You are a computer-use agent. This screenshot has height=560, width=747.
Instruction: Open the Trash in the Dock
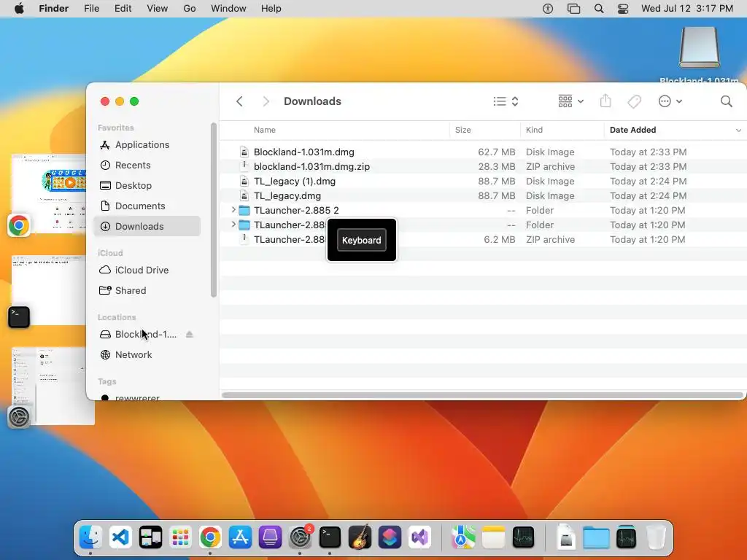(x=656, y=537)
